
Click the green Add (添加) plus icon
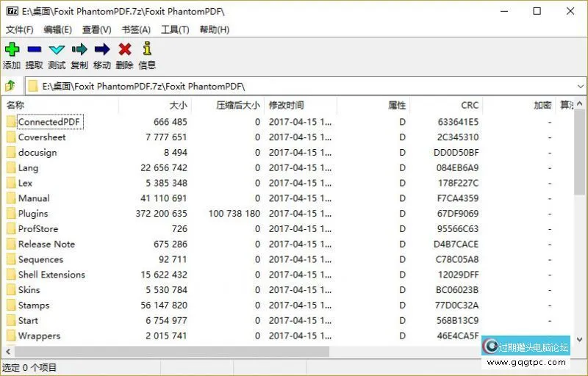12,49
